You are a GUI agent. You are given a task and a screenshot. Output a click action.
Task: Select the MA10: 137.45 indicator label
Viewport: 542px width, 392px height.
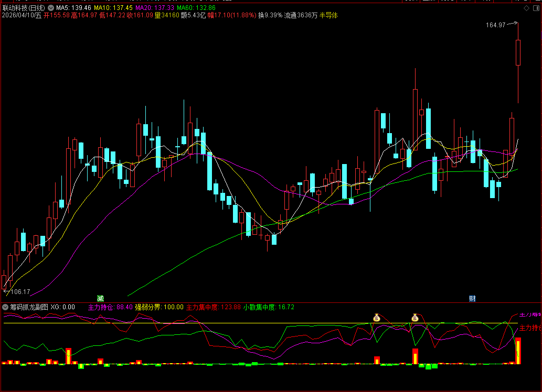[x=113, y=7]
